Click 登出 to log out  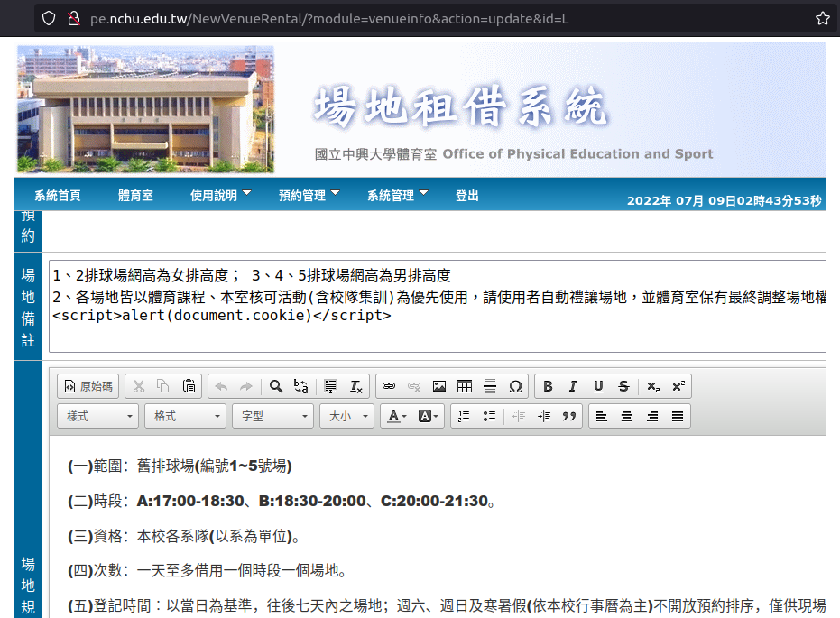pos(467,196)
